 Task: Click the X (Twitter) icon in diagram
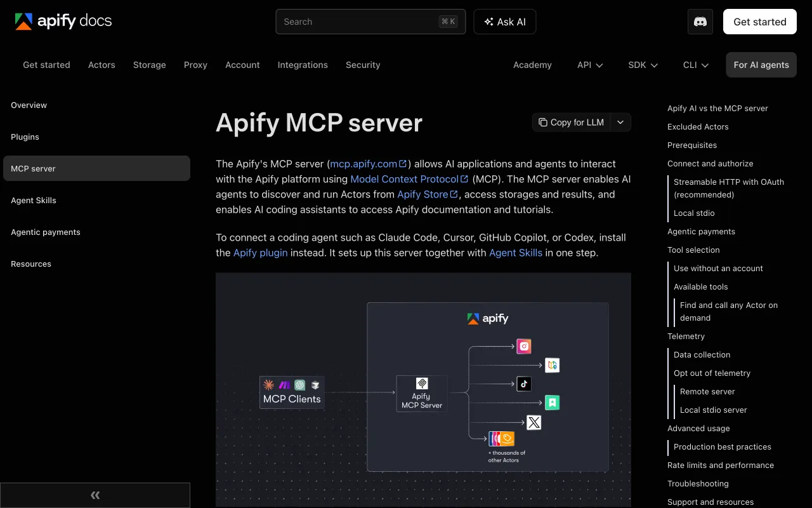point(534,422)
